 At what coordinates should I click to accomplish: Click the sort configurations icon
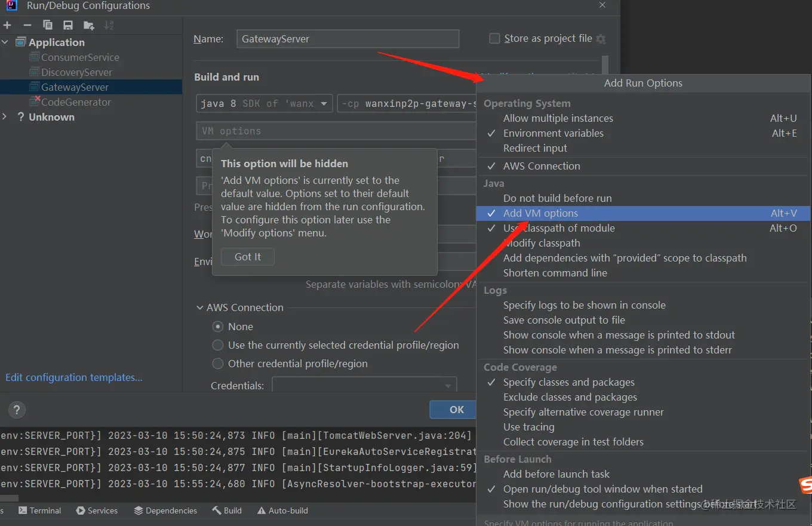[x=109, y=25]
